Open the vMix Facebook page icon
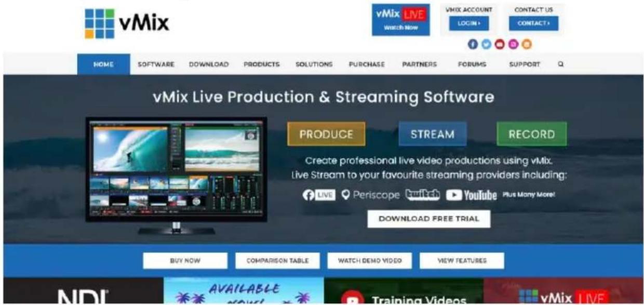The height and width of the screenshot is (305, 644). click(473, 45)
